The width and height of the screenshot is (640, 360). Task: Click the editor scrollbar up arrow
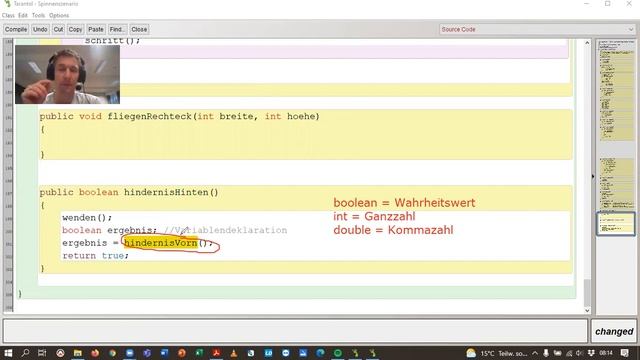tap(587, 43)
